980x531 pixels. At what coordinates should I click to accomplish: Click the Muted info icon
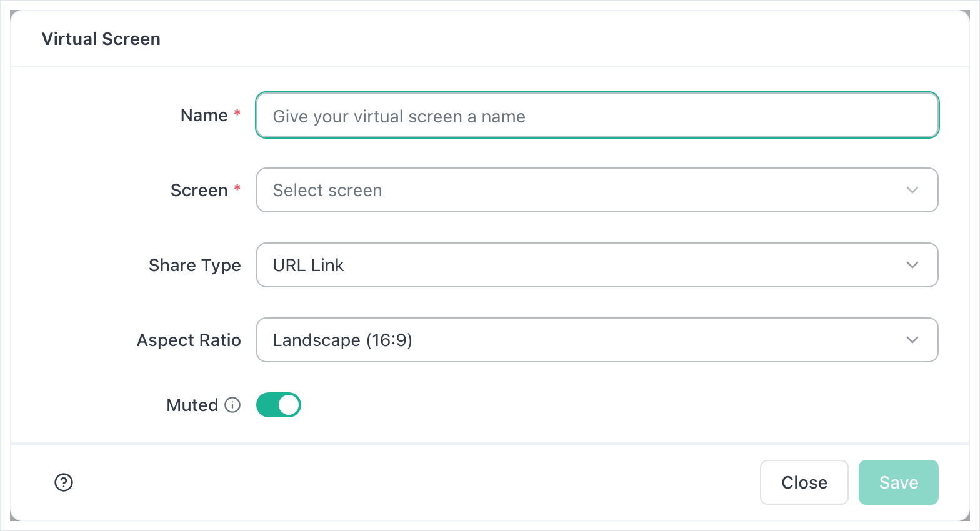(x=232, y=405)
